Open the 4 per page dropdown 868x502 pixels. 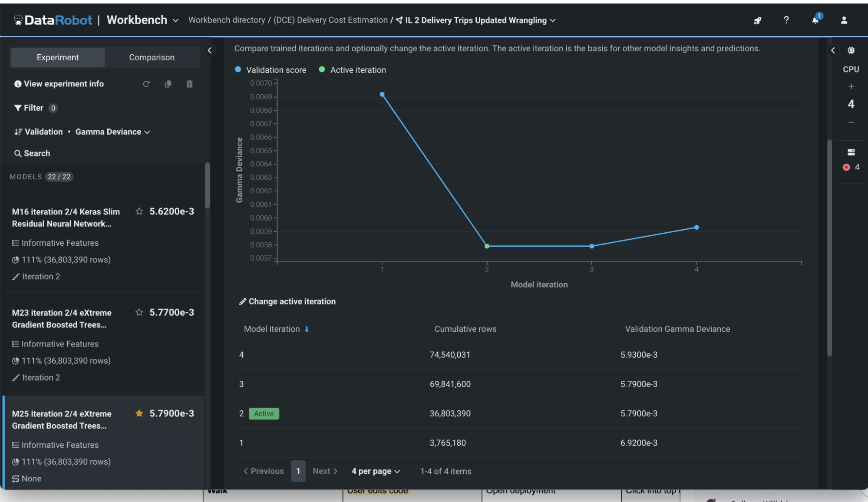375,471
